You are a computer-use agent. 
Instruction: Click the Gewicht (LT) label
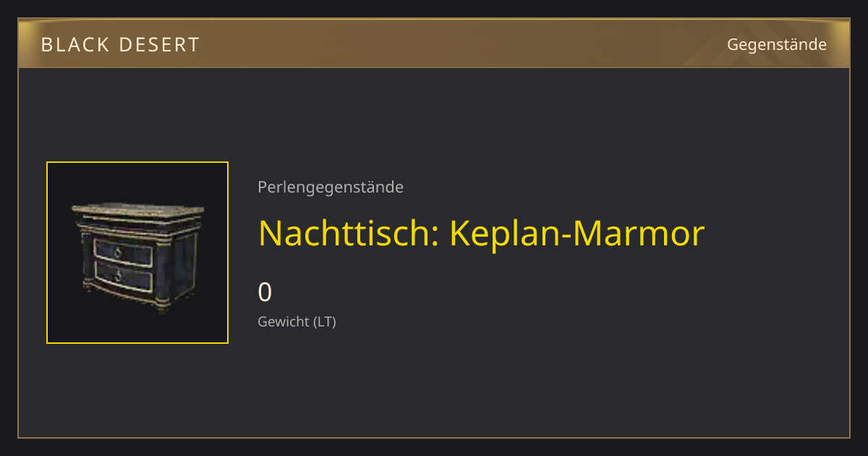tap(297, 321)
